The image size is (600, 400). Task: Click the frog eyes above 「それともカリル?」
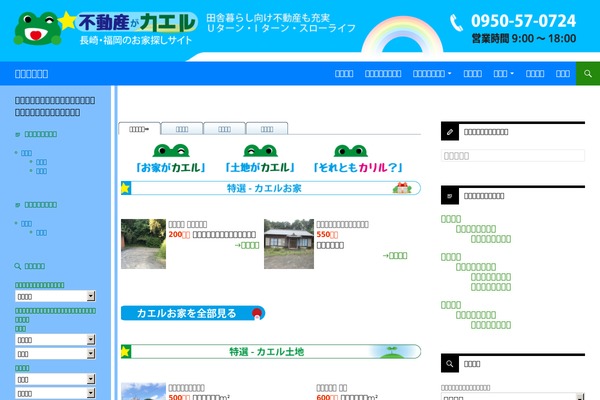tap(351, 150)
